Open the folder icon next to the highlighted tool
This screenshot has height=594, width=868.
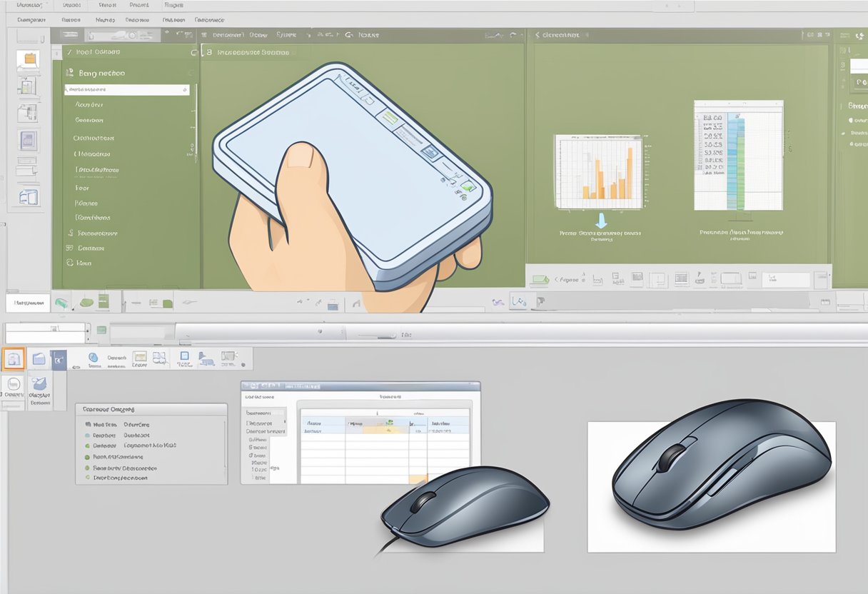(x=39, y=359)
